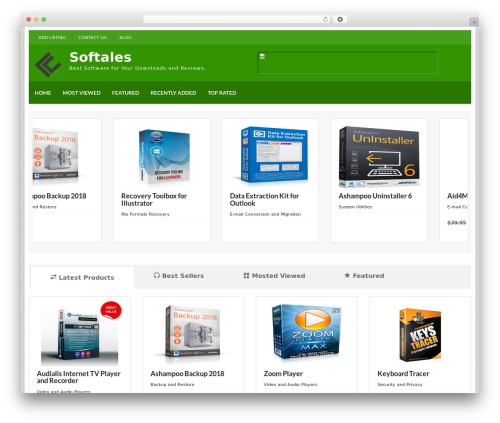
Task: Switch to the Best Sellers tab
Action: point(179,276)
